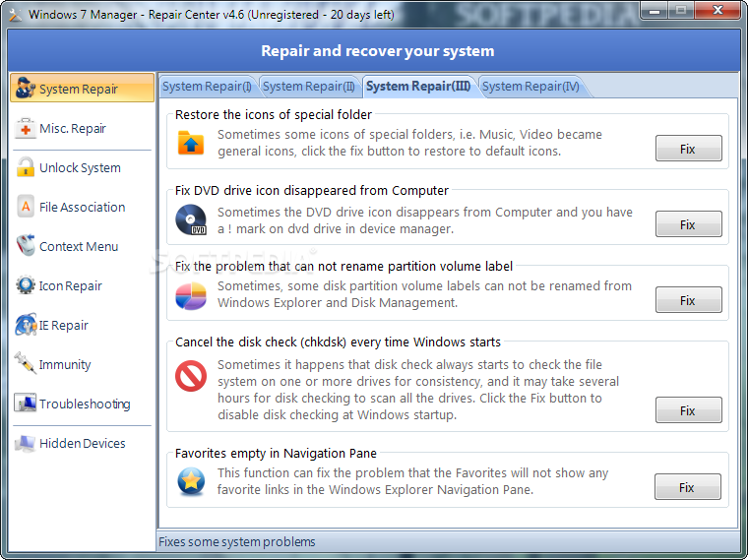Click 'Fix DVD drive icon disappeared from Computer' heading
Viewport: 748px width, 560px height.
[312, 190]
